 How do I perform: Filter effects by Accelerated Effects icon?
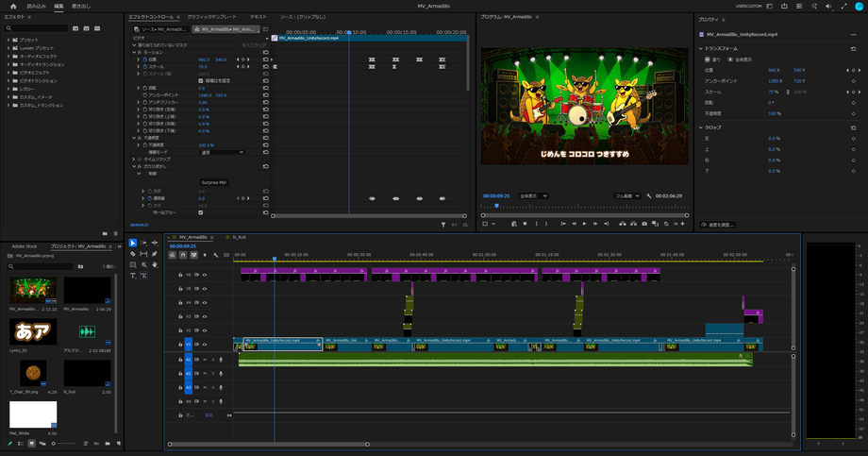[x=75, y=28]
